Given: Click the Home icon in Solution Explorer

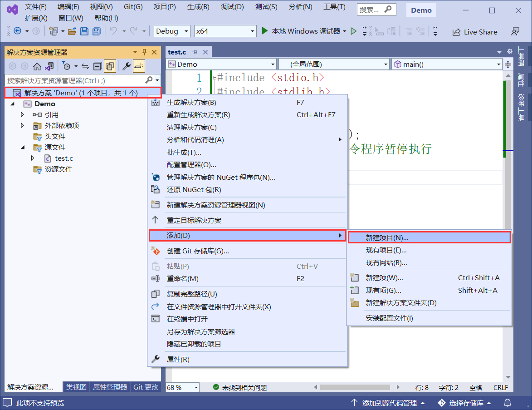Looking at the screenshot, I should 37,66.
